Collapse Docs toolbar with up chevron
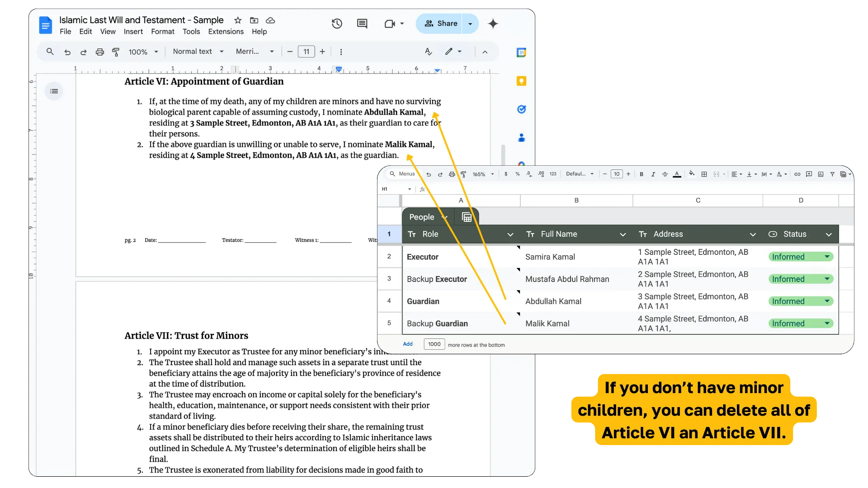Viewport: 868px width, 488px height. click(x=485, y=52)
